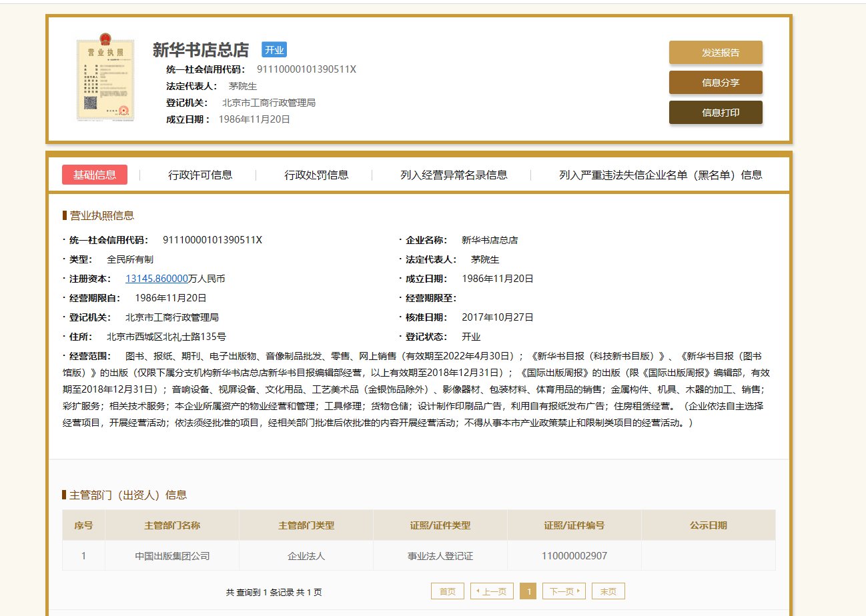Click the 发送报告 button
Screen dimensions: 866x616
pyautogui.click(x=715, y=52)
